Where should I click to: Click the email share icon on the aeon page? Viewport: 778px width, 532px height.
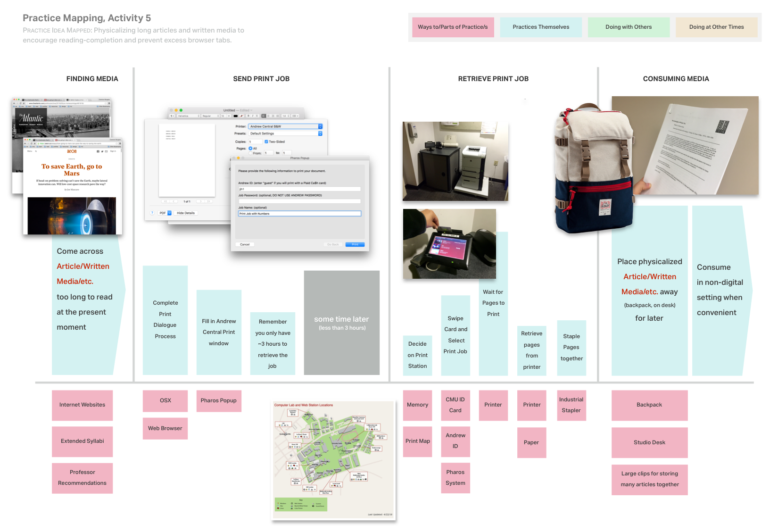[x=107, y=151]
